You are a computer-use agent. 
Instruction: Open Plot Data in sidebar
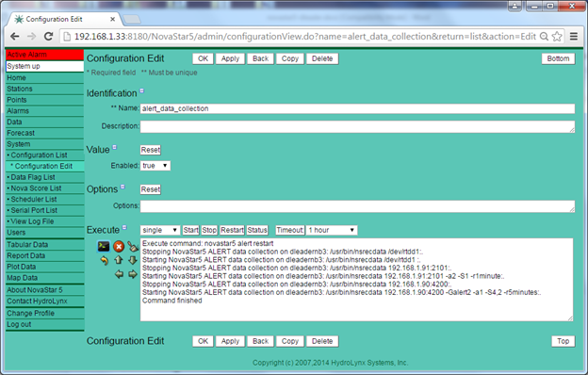[x=44, y=267]
